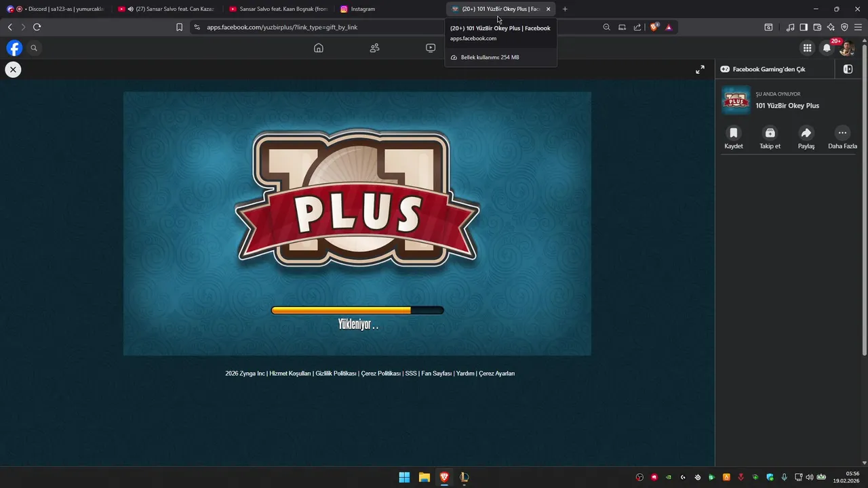The width and height of the screenshot is (868, 488).
Task: Open Facebook home via the logo
Action: (14, 48)
